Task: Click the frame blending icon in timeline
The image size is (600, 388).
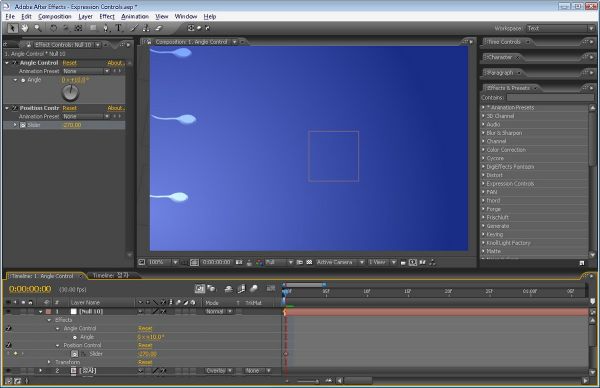Action: pyautogui.click(x=241, y=289)
